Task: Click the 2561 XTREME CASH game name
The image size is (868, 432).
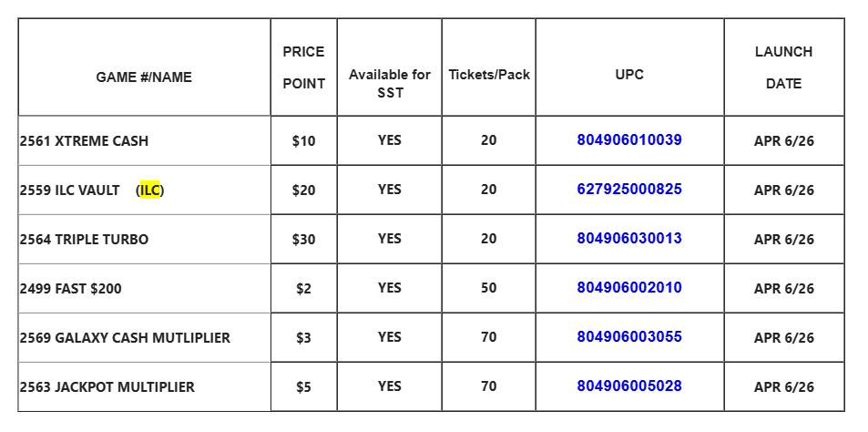Action: click(84, 141)
